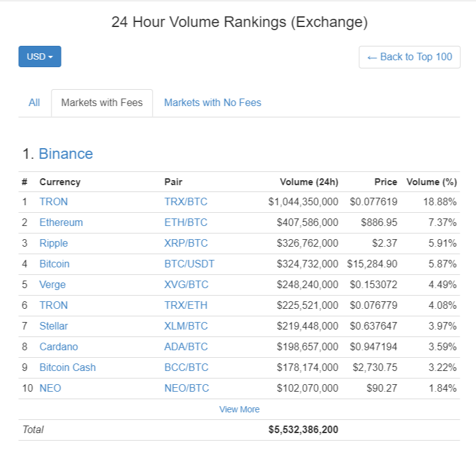Select the 1.84% volume share
The width and height of the screenshot is (476, 467).
[x=443, y=388]
